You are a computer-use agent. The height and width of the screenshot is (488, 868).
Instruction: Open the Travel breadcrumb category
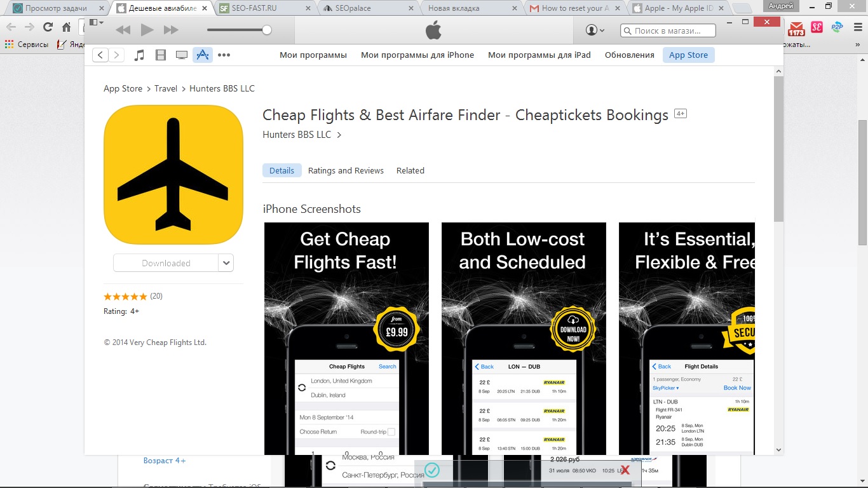pos(166,88)
